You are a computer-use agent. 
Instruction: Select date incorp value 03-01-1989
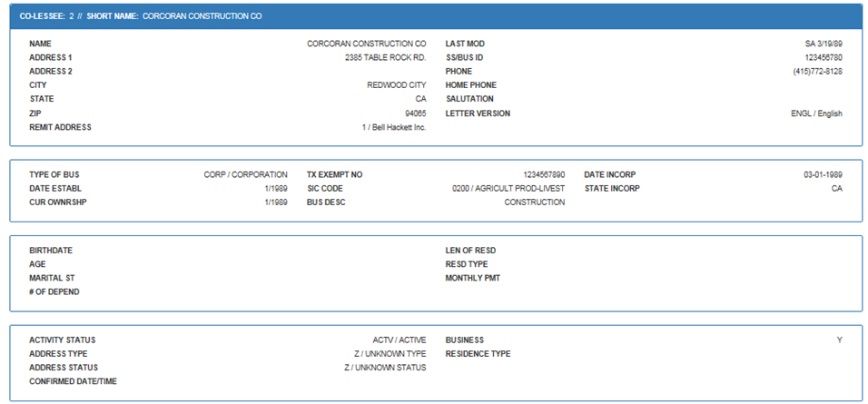pos(824,174)
